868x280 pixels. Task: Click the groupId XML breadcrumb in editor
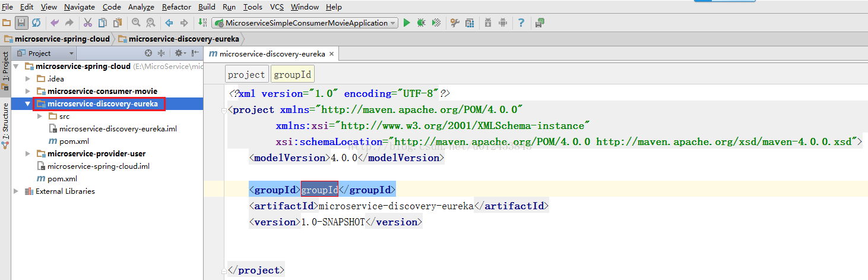coord(292,74)
